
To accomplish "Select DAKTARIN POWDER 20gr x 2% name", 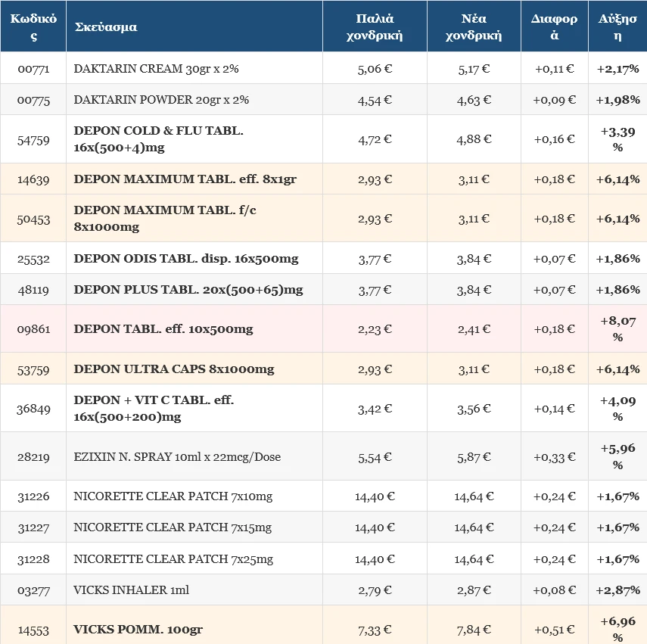I will pyautogui.click(x=161, y=100).
